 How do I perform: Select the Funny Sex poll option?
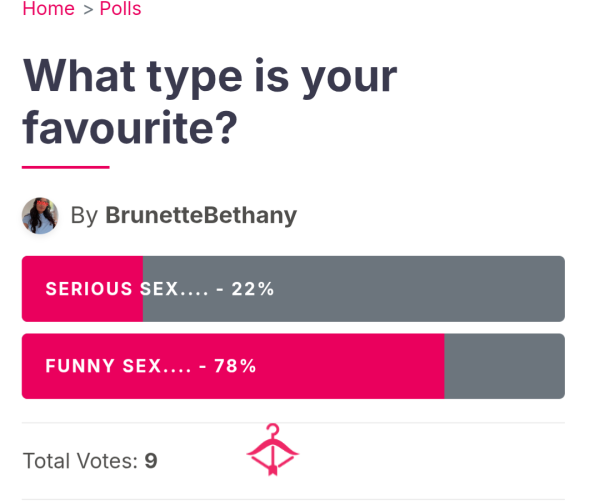click(x=293, y=366)
